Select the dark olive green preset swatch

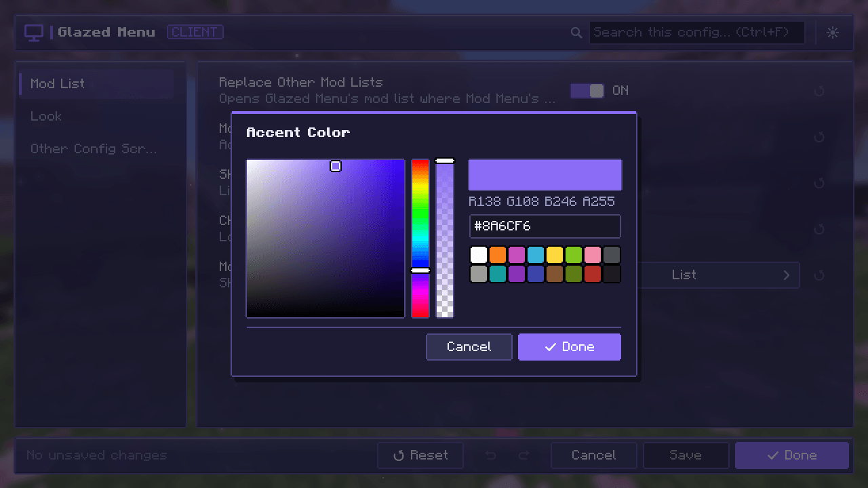(x=574, y=274)
